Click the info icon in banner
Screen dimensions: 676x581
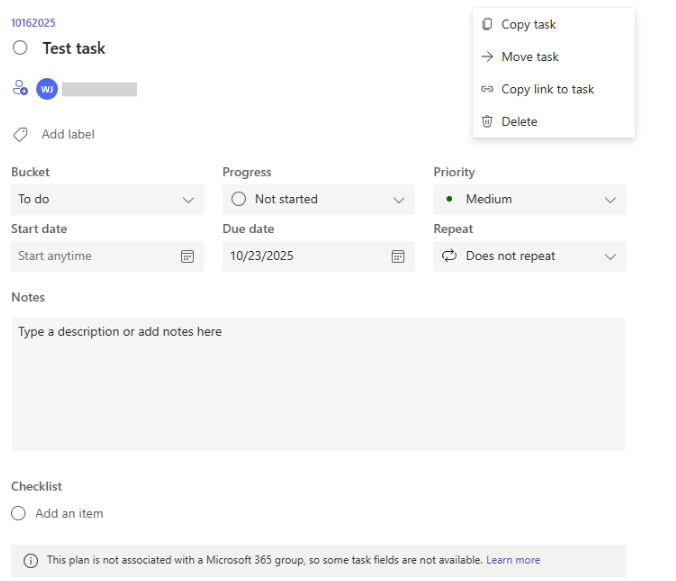click(30, 561)
